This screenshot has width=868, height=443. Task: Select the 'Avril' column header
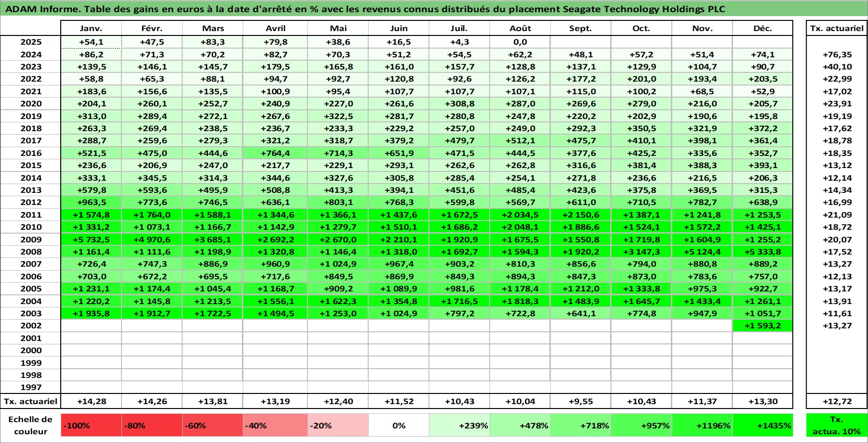[x=275, y=28]
